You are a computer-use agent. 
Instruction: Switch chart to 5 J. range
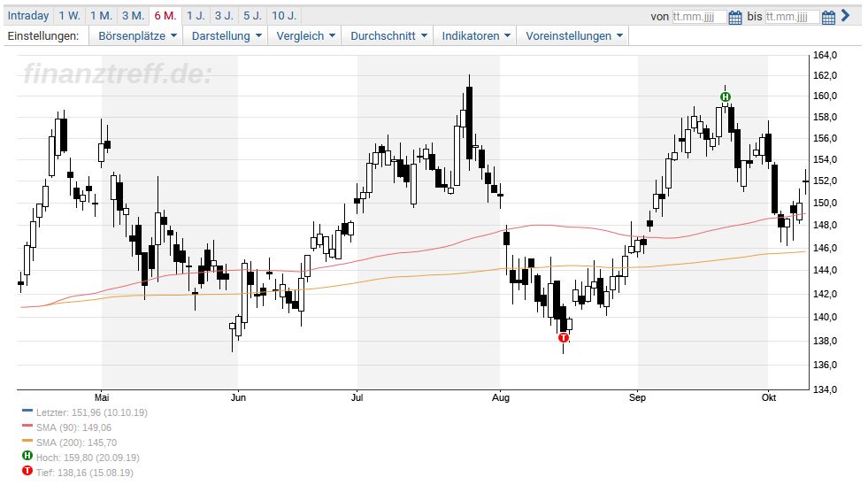coord(252,16)
